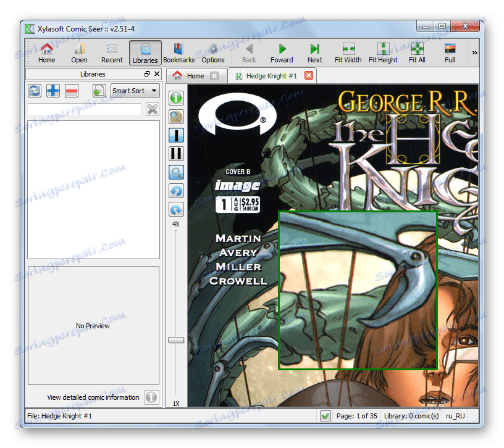
Task: Show Recent comics list
Action: pos(112,53)
